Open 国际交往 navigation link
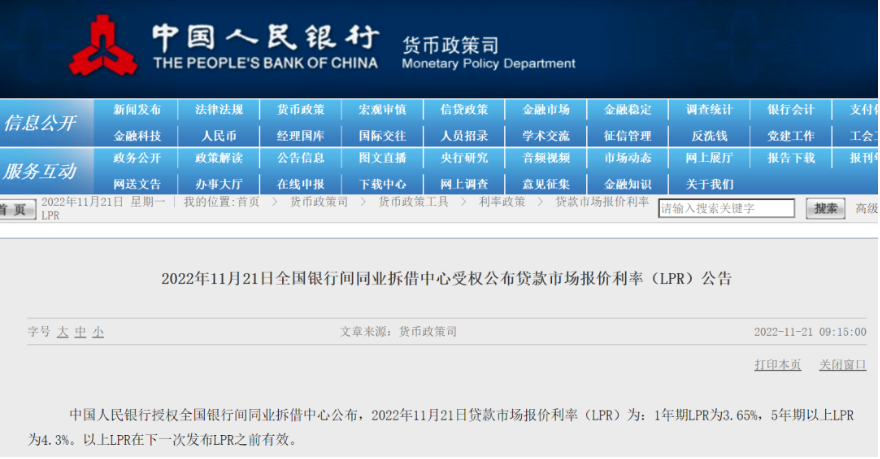The image size is (880, 459). 382,136
